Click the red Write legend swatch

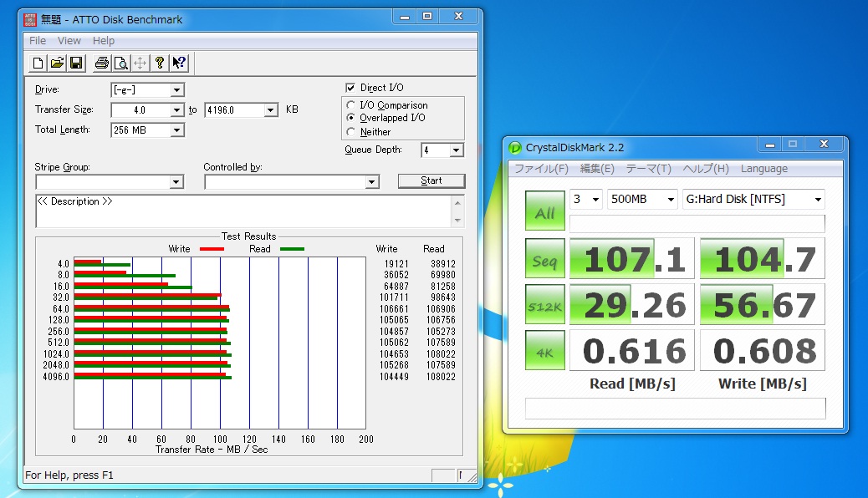pos(212,249)
